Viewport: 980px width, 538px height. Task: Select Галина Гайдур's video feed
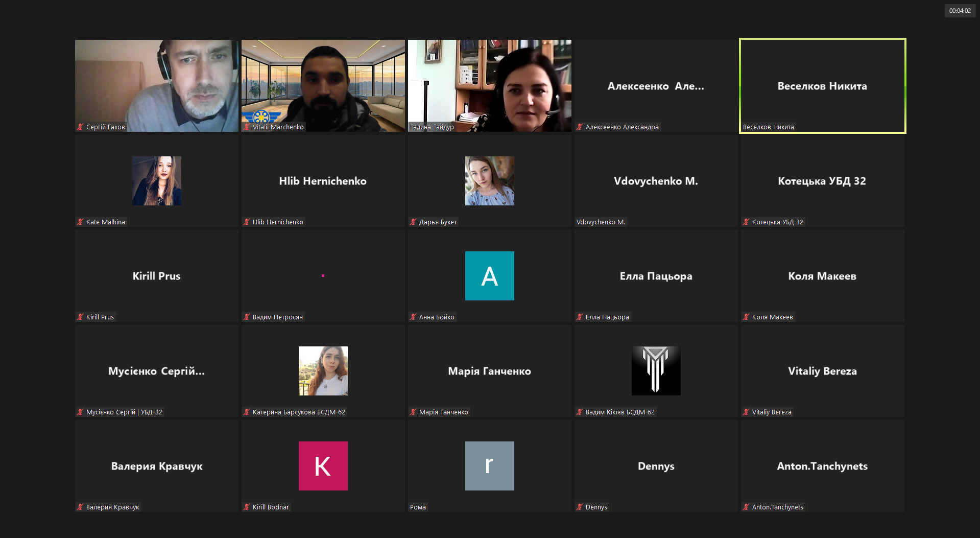click(x=490, y=86)
